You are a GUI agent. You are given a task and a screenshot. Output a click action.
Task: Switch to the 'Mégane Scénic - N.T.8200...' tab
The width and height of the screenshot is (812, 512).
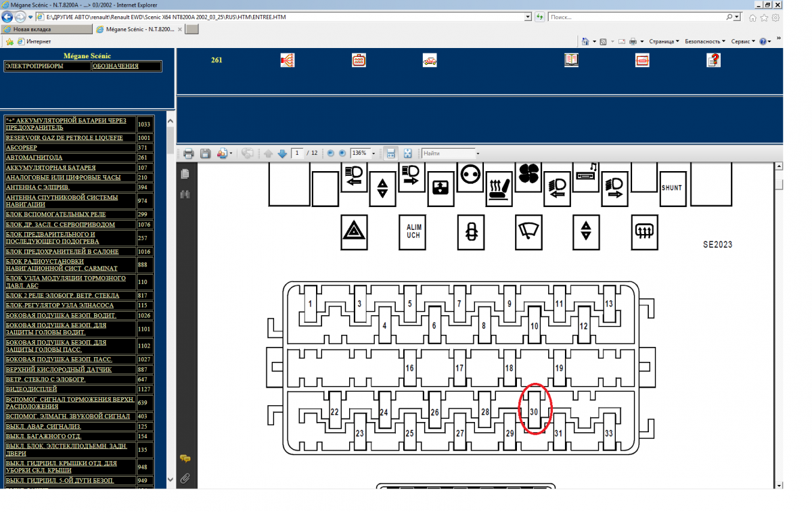138,30
